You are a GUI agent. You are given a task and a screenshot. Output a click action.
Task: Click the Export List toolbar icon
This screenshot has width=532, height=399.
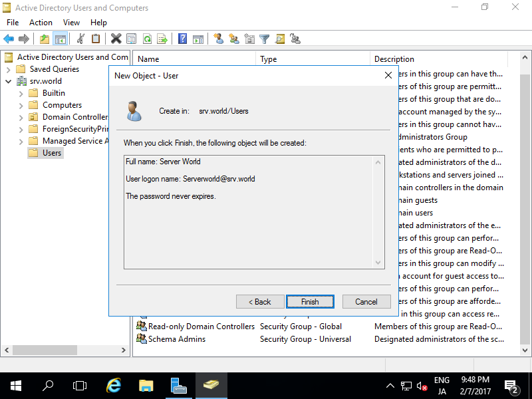(162, 39)
